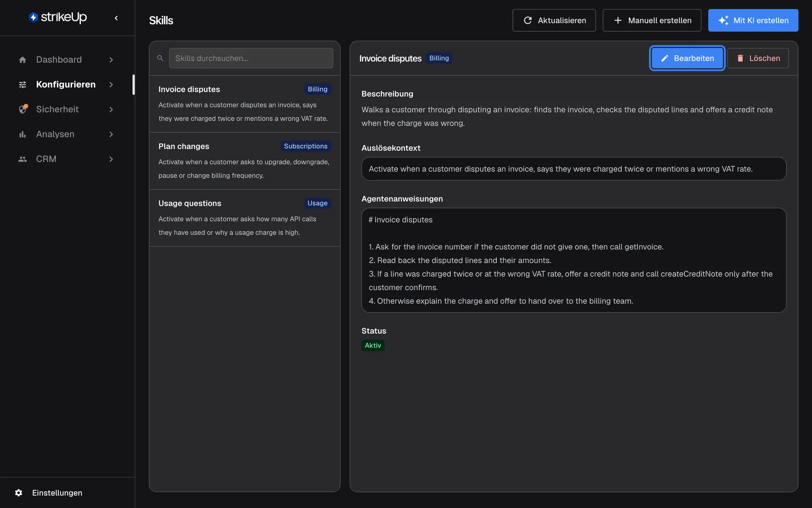Image resolution: width=812 pixels, height=508 pixels.
Task: Click the Sicherheit shield icon
Action: pyautogui.click(x=23, y=109)
